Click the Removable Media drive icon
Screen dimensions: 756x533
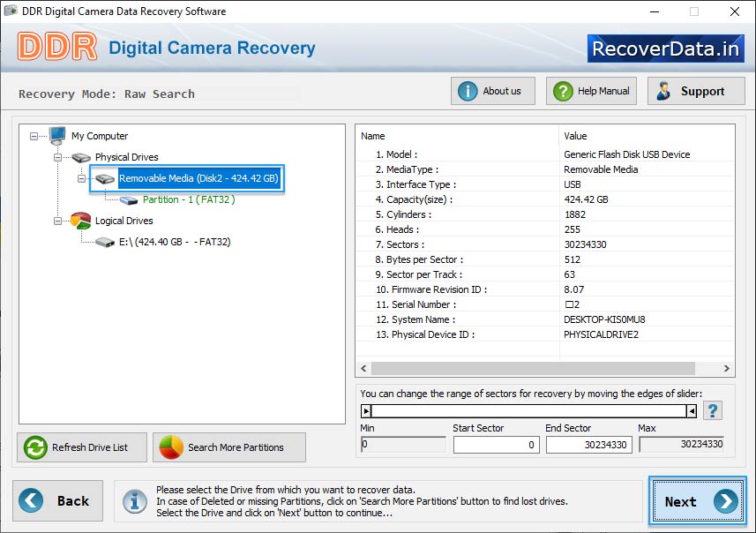point(105,179)
